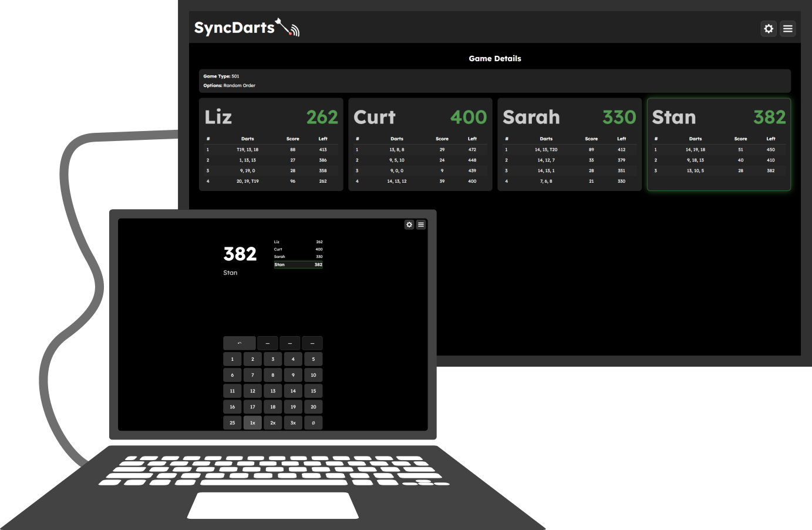812x530 pixels.
Task: Select Sarah row in laptop scoreboard
Action: [x=298, y=257]
